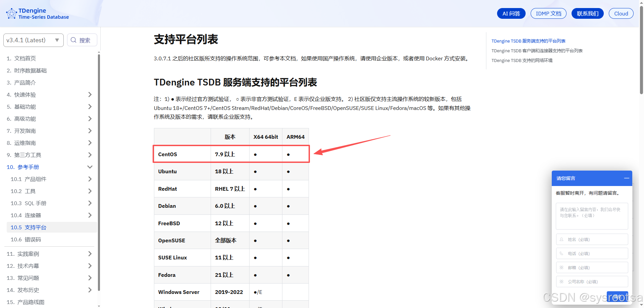The height and width of the screenshot is (308, 644).
Task: Expand the 5. 基础功能 chevron
Action: click(x=90, y=107)
